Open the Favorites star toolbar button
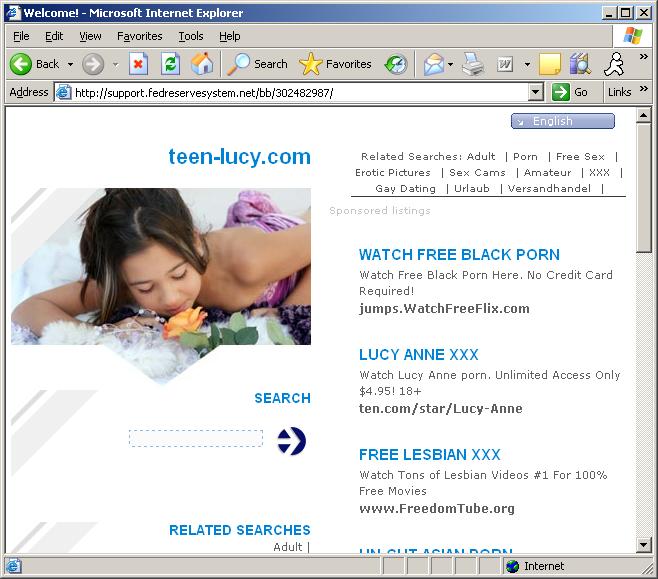Screen dimensions: 658x579 click(x=335, y=64)
